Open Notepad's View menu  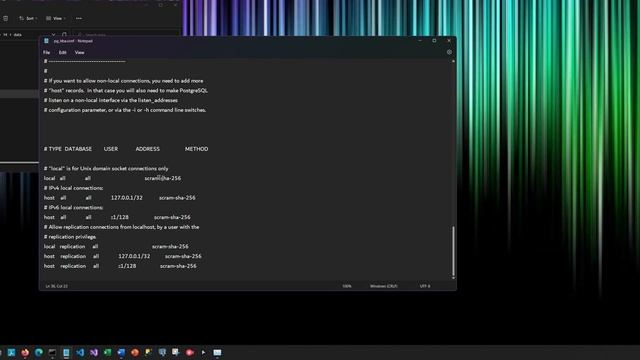(x=80, y=52)
